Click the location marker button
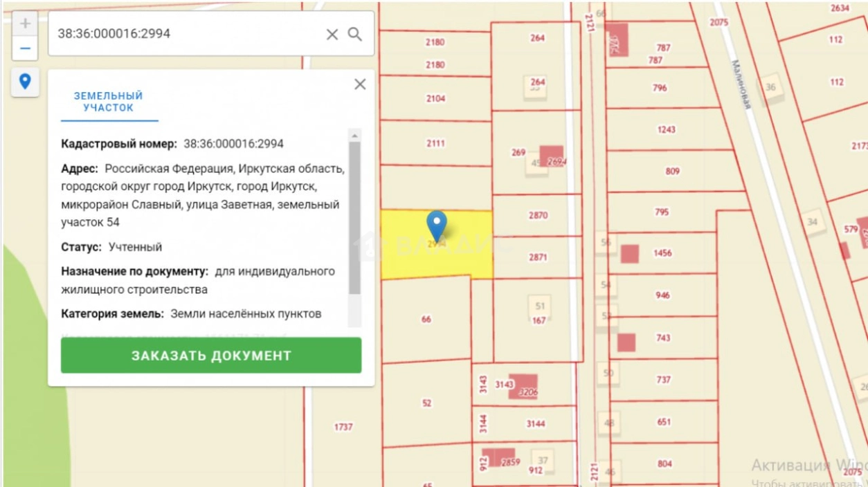The width and height of the screenshot is (868, 487). pyautogui.click(x=25, y=82)
